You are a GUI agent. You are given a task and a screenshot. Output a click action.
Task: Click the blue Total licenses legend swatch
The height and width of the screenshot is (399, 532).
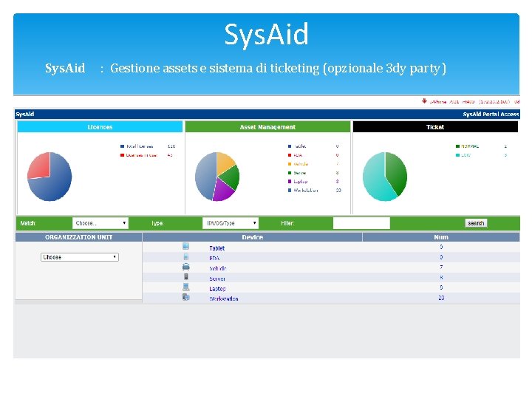click(x=122, y=146)
